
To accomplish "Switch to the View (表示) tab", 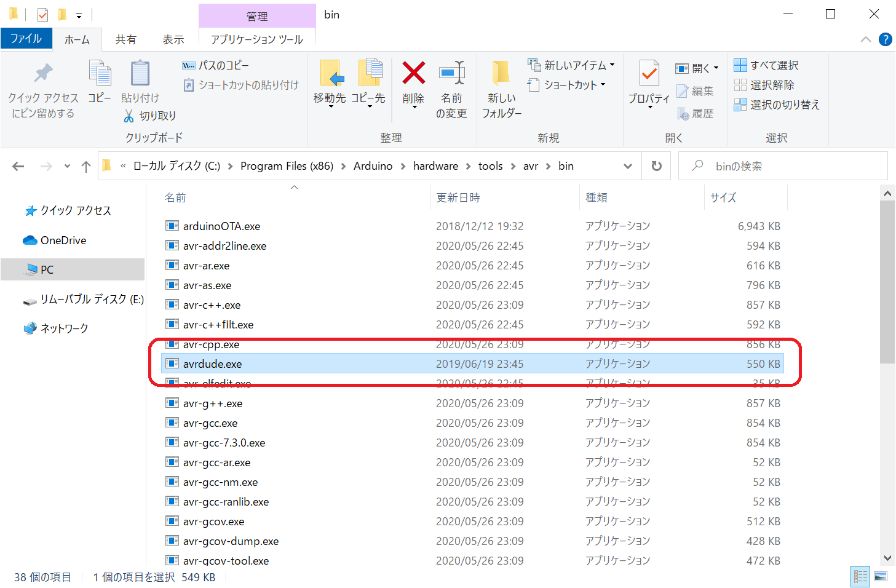I will 173,39.
